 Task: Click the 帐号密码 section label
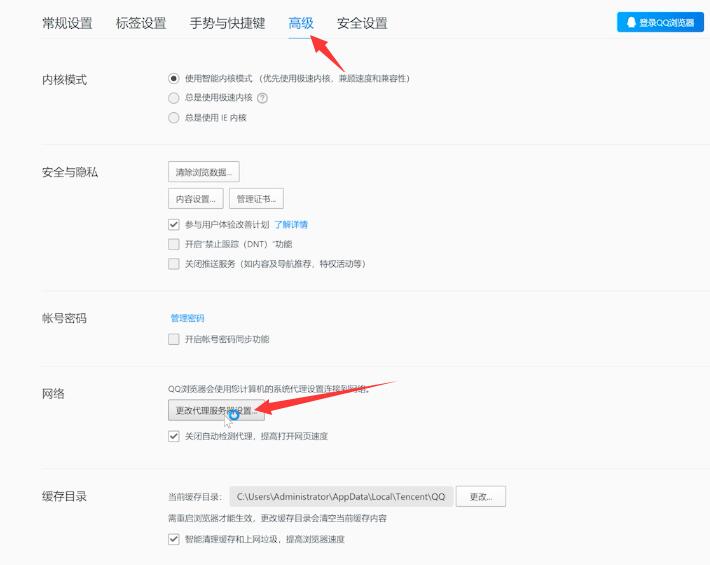[x=64, y=318]
